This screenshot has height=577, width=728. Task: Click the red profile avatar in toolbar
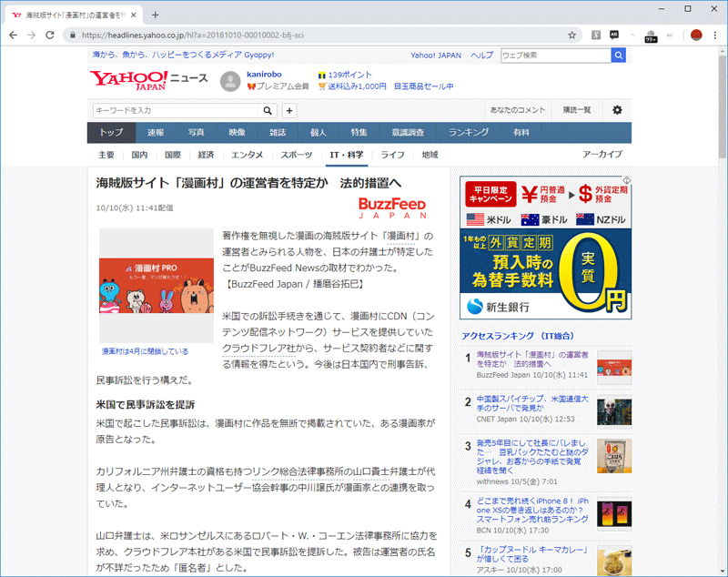tap(696, 35)
